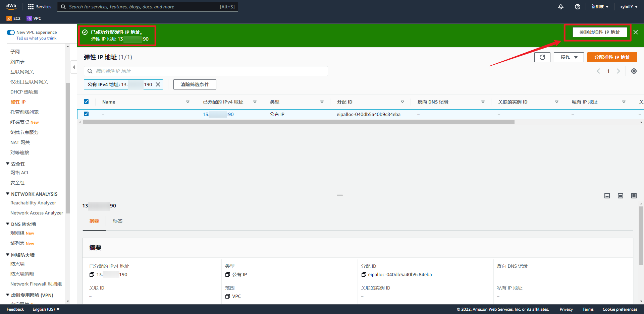Switch to the 摘要 tab
This screenshot has width=644, height=314.
point(94,221)
